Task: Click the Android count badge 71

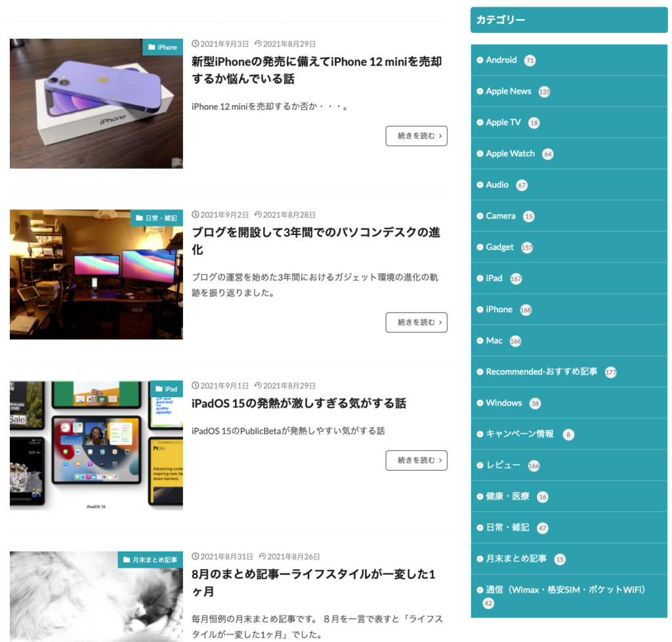Action: click(x=530, y=60)
